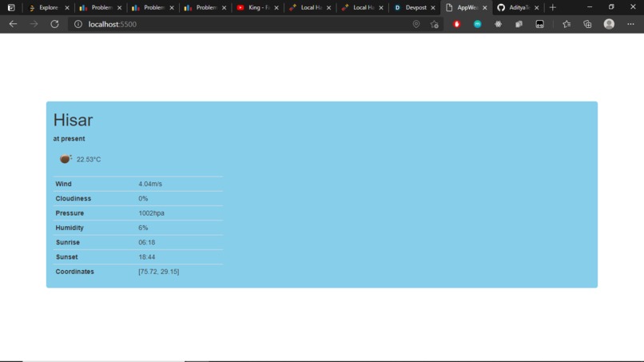This screenshot has height=362, width=644.
Task: Click the Humidity row label
Action: pyautogui.click(x=70, y=228)
